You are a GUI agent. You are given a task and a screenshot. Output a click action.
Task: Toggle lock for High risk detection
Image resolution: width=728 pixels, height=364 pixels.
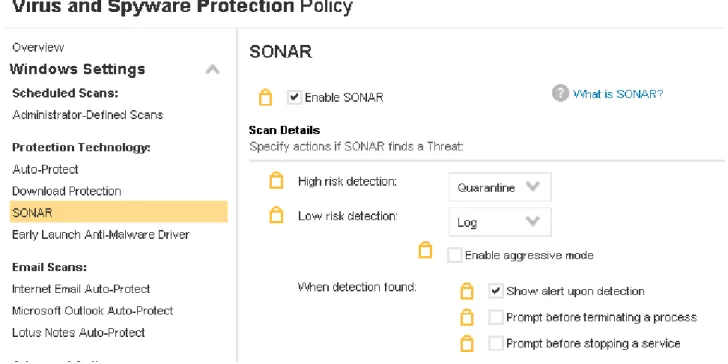pos(276,181)
